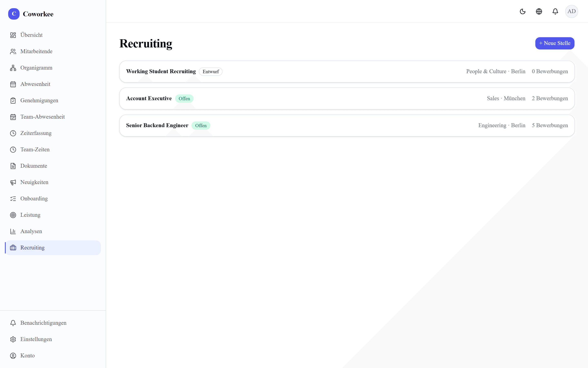This screenshot has width=588, height=368.
Task: Click the Offen badge on Account Executive
Action: (x=184, y=99)
